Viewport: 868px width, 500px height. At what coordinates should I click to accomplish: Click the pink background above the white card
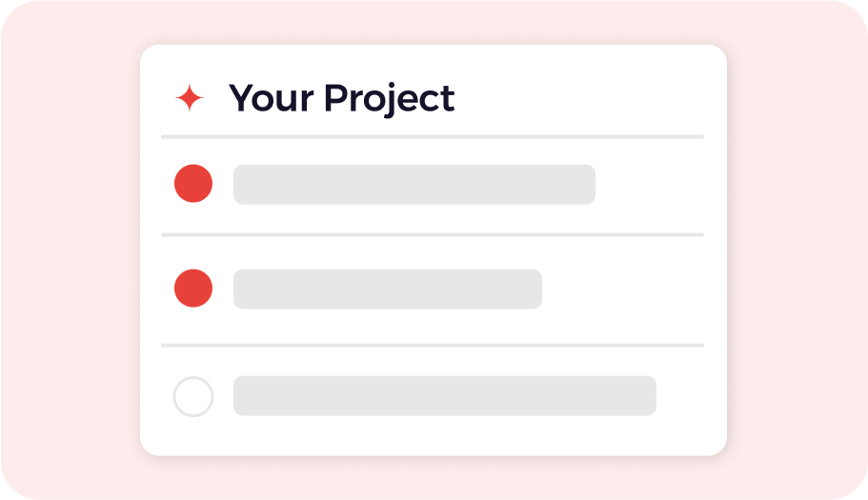432,23
